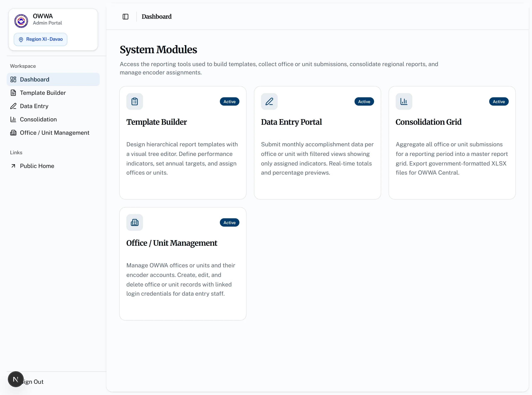Click the pencil icon on Data Entry Portal card
The height and width of the screenshot is (395, 532).
click(x=269, y=101)
